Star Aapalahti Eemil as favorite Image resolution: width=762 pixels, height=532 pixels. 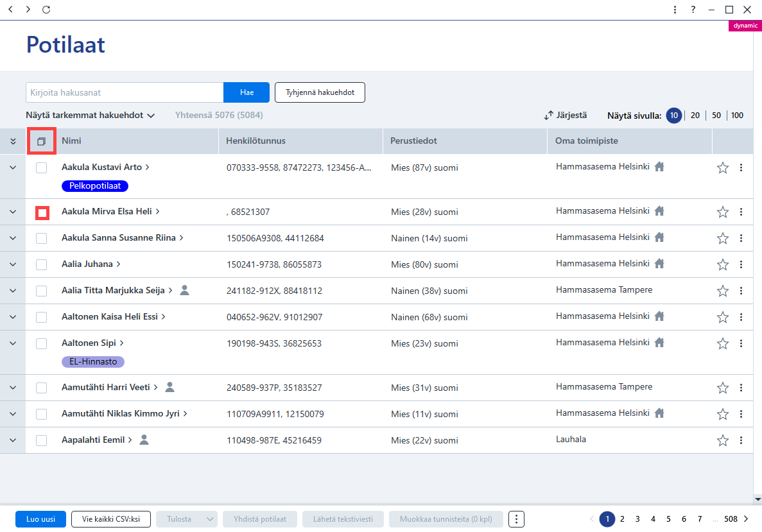(723, 440)
